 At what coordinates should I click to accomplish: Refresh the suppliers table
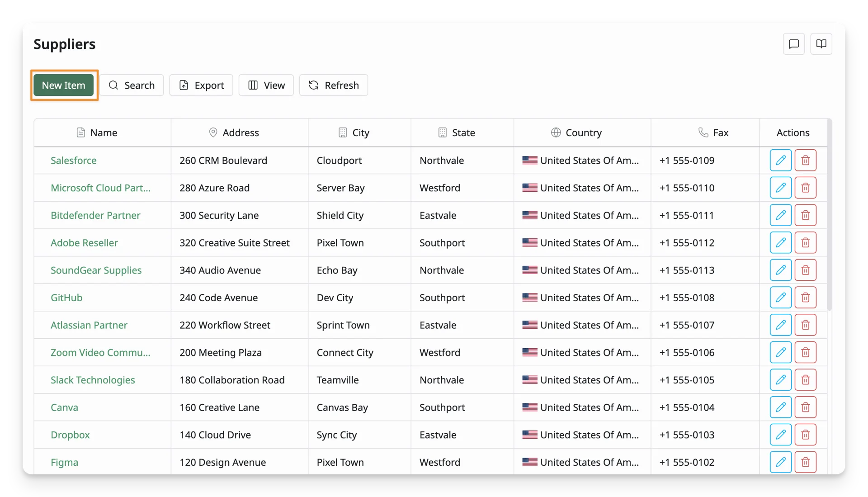(334, 85)
